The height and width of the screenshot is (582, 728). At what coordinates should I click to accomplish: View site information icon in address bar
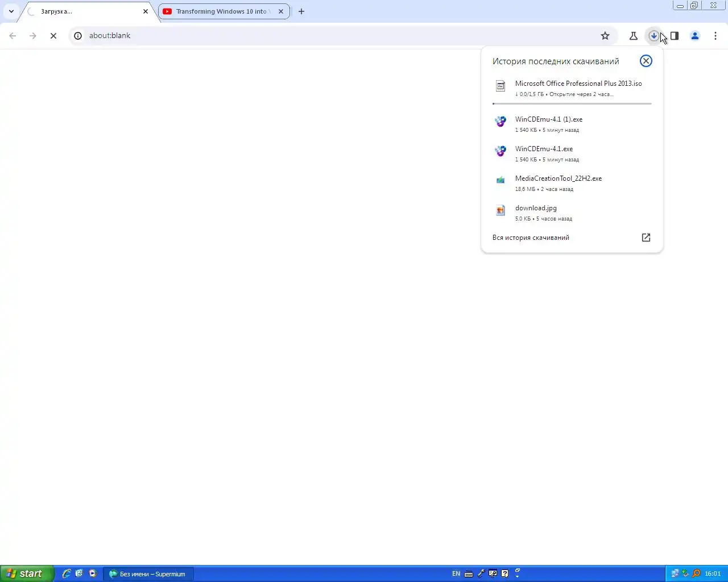(x=78, y=36)
